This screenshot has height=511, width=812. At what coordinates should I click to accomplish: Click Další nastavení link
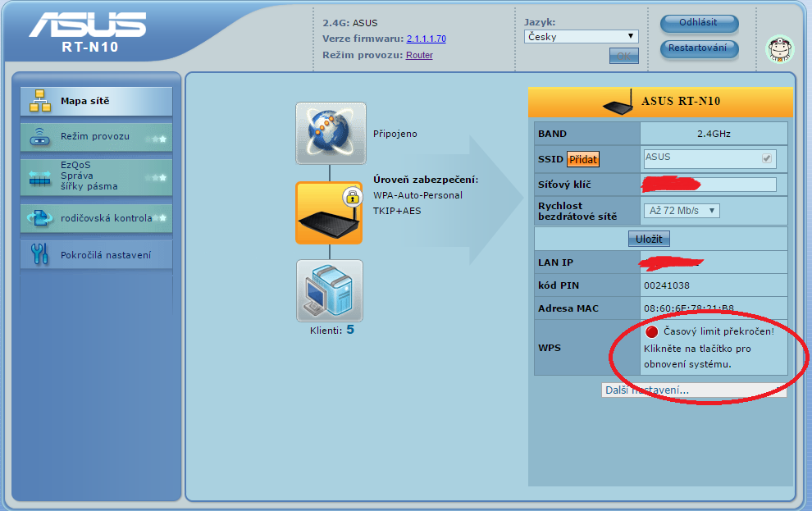pos(694,390)
